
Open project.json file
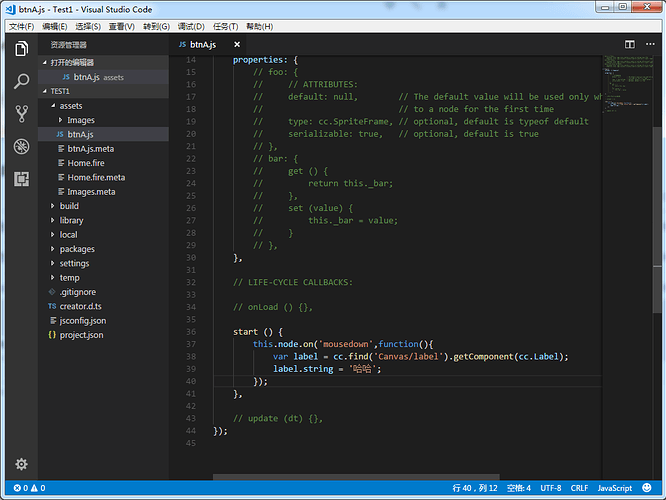tap(103, 335)
